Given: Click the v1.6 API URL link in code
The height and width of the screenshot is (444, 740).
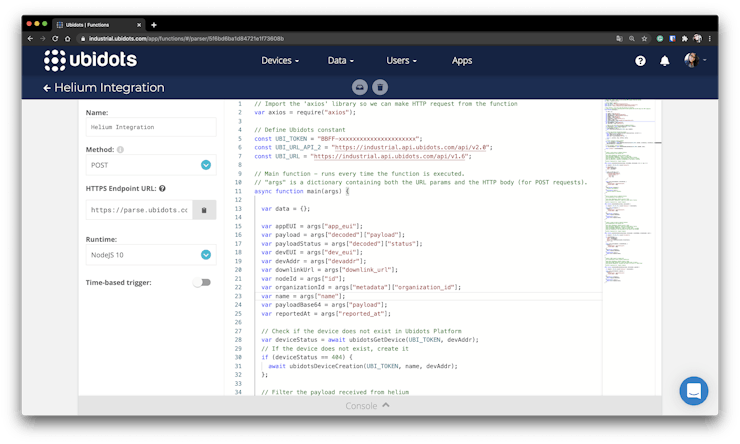Looking at the screenshot, I should coord(390,156).
